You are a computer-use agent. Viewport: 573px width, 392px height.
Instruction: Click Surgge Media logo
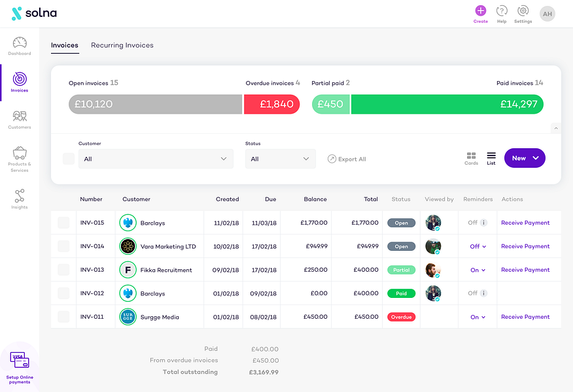pos(128,317)
